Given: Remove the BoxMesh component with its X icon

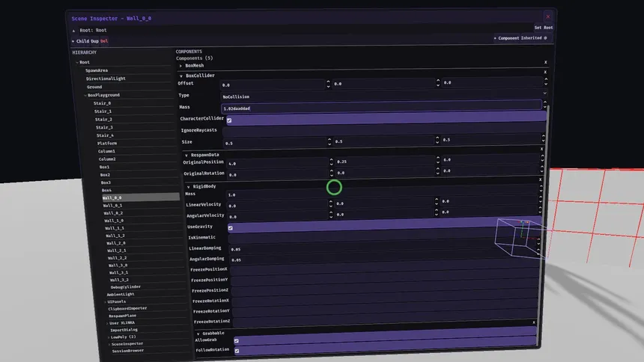Looking at the screenshot, I should click(545, 62).
